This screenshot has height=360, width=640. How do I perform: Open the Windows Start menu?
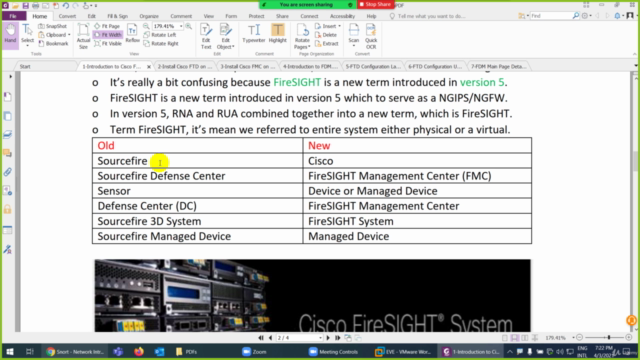tap(10, 351)
